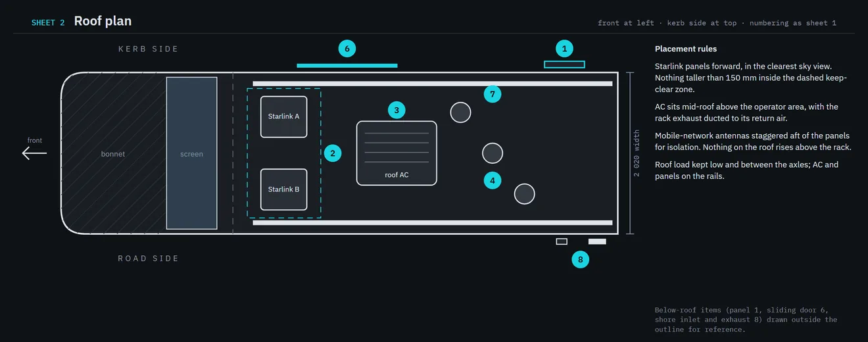Click callout marker 3 above the roof AC
868x342 pixels.
(x=396, y=110)
